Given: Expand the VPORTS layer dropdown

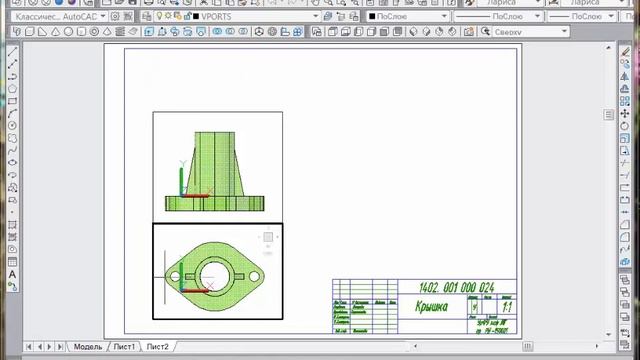Looking at the screenshot, I should (316, 16).
